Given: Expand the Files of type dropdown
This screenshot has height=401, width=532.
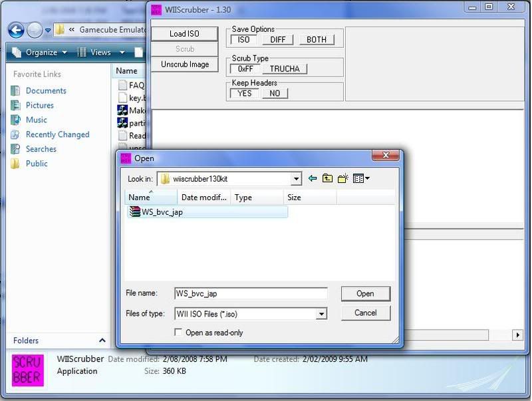Looking at the screenshot, I should pyautogui.click(x=321, y=314).
